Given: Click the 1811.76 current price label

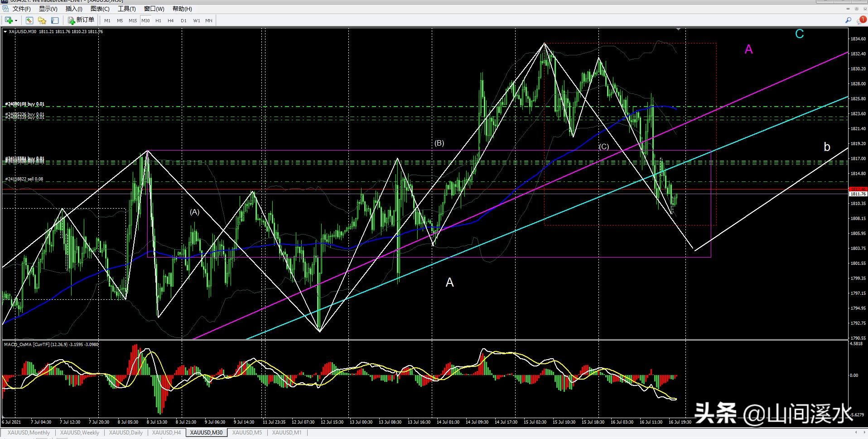Looking at the screenshot, I should [x=858, y=194].
